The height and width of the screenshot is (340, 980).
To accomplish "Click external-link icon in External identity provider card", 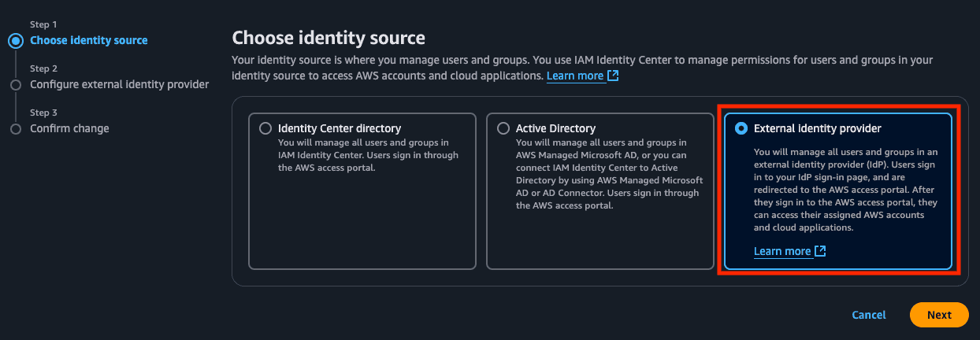I will pyautogui.click(x=820, y=251).
